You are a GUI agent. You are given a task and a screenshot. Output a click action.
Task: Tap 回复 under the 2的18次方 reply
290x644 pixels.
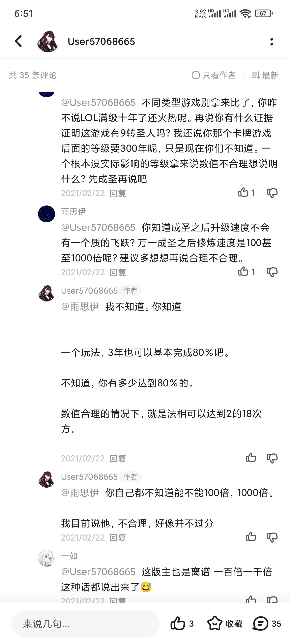coord(118,458)
